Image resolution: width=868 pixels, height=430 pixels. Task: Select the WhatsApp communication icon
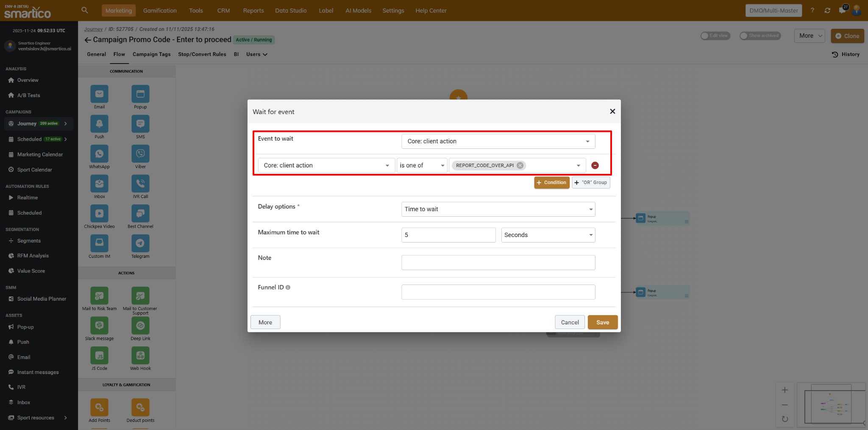[x=99, y=154]
